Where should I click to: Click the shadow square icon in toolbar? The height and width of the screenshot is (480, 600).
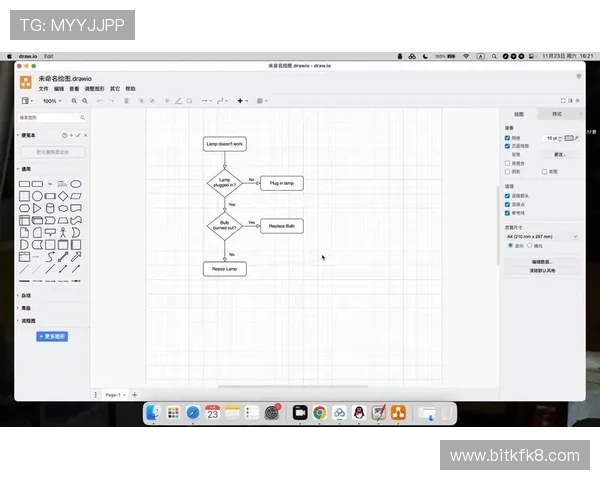click(x=189, y=101)
